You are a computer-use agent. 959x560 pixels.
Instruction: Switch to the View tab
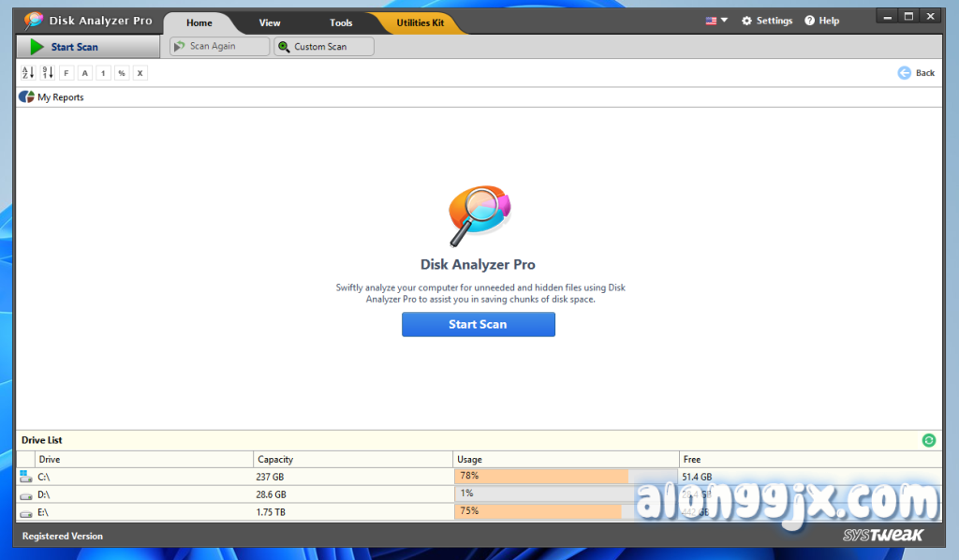pyautogui.click(x=270, y=22)
